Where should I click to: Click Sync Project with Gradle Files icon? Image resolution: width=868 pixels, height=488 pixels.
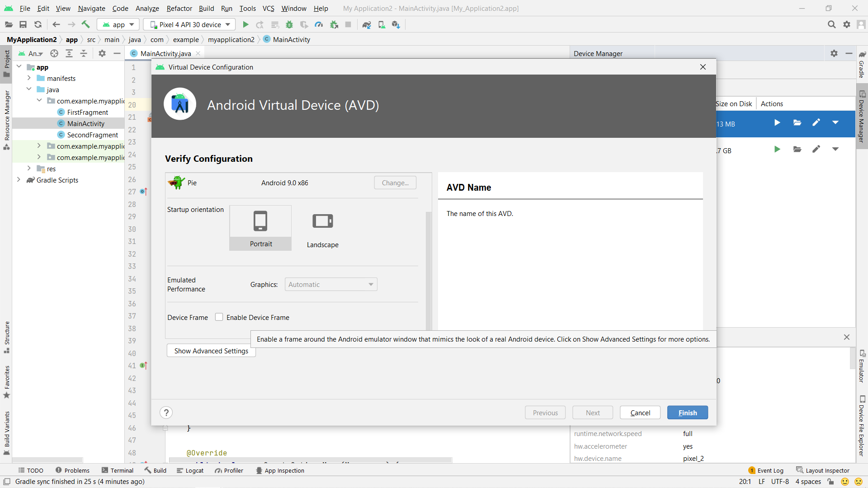(367, 24)
